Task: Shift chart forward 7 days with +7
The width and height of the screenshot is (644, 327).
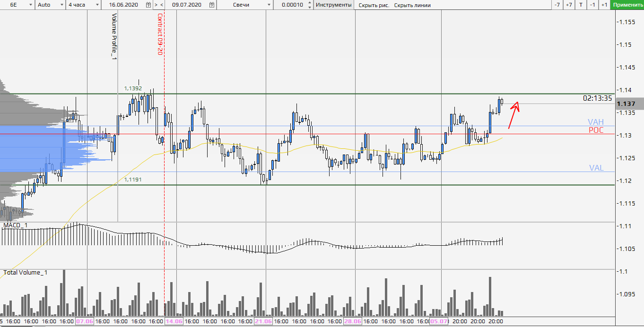Action: point(569,5)
